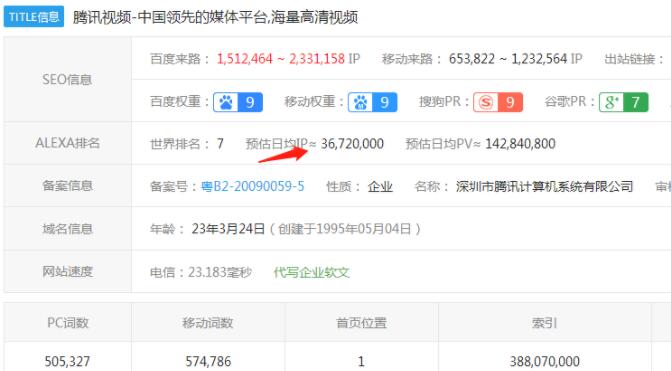Click the 谷歌PR label
The image size is (671, 371).
pyautogui.click(x=569, y=101)
